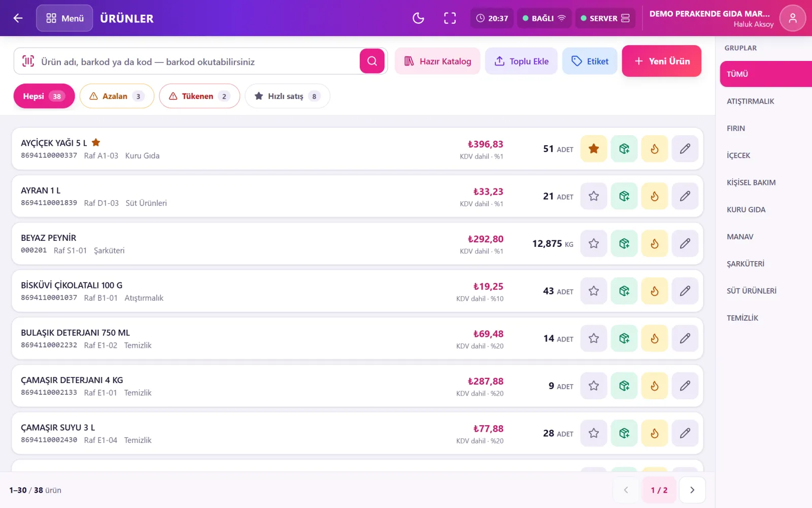This screenshot has width=812, height=508.
Task: Favorite BEYAZ PEYNİR with star
Action: click(594, 243)
